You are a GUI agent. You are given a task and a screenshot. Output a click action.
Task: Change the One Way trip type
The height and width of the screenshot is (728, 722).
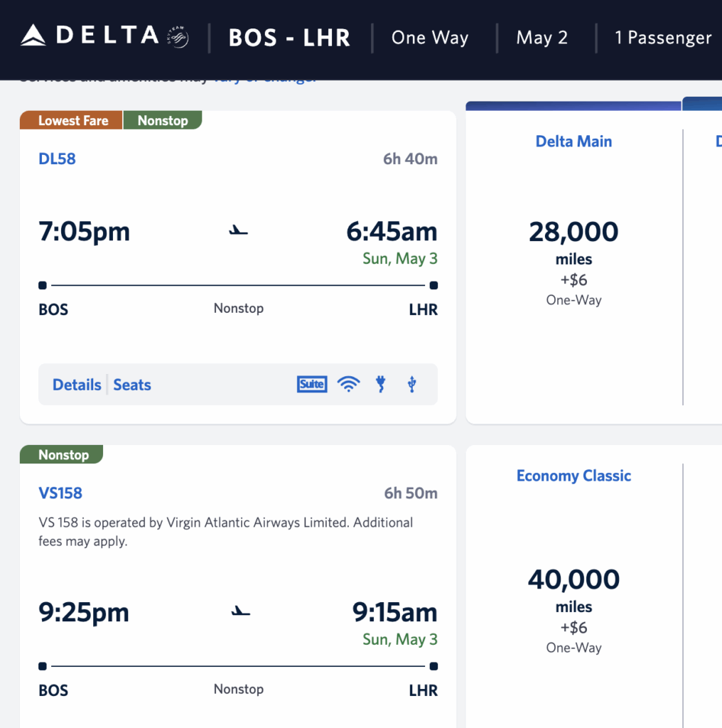click(430, 38)
